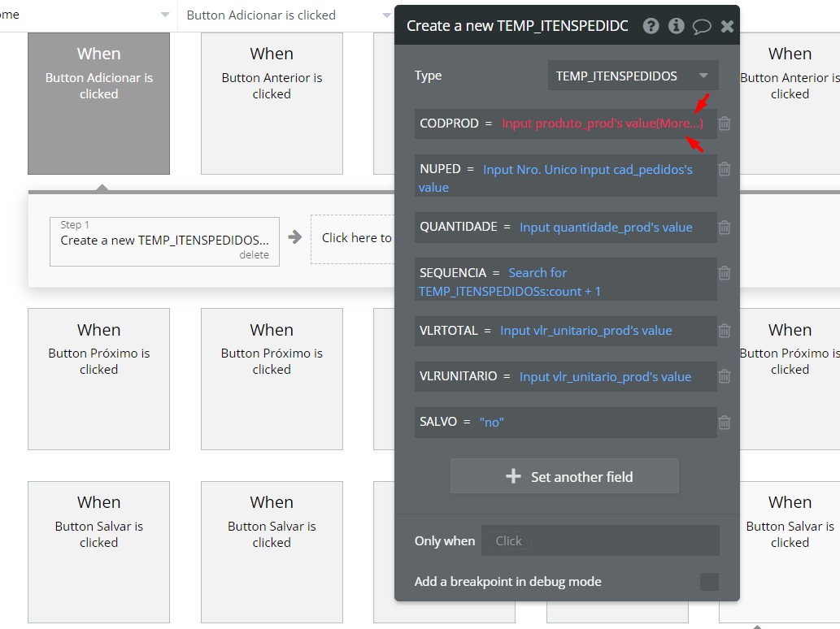Delete the VLRUNITARIO field with trash icon
The height and width of the screenshot is (629, 840).
725,376
